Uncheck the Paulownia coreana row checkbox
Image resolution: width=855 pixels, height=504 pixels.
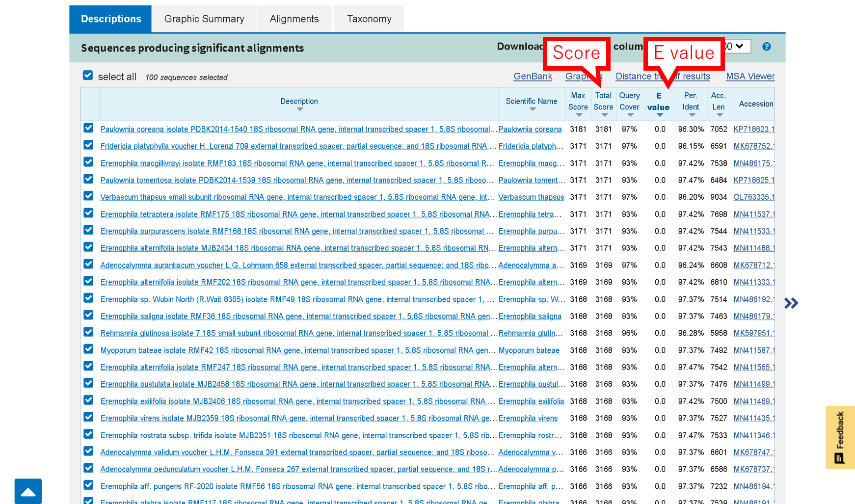tap(88, 128)
